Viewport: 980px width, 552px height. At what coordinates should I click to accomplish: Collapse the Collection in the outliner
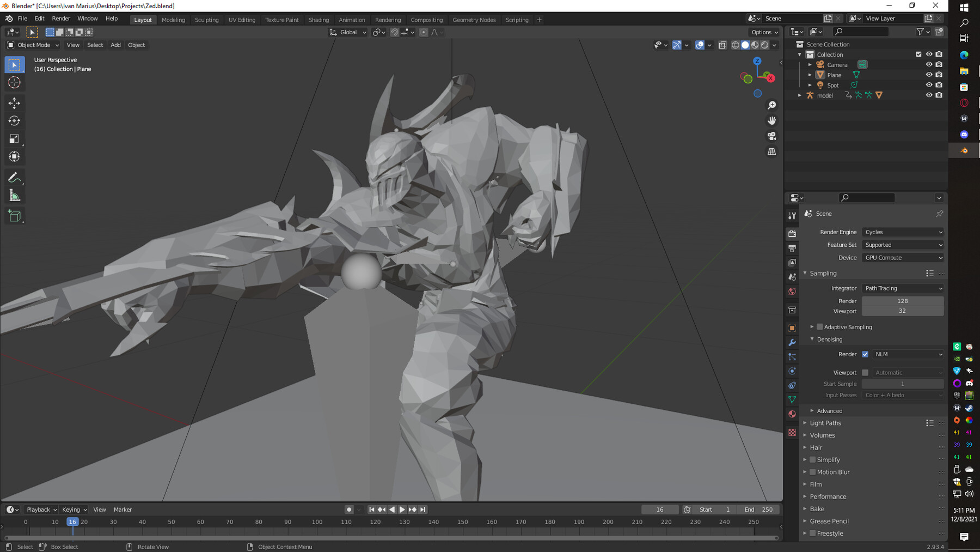[x=799, y=54]
